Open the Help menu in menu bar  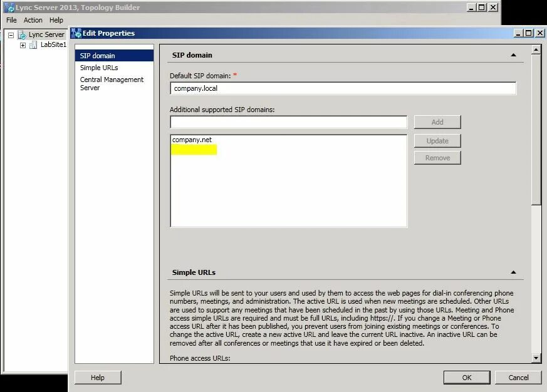pos(56,20)
